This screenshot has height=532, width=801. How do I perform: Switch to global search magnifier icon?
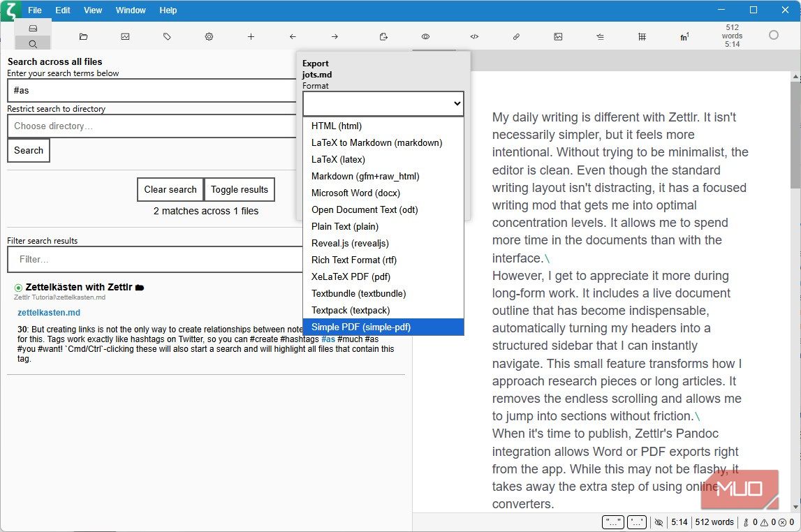click(x=33, y=43)
